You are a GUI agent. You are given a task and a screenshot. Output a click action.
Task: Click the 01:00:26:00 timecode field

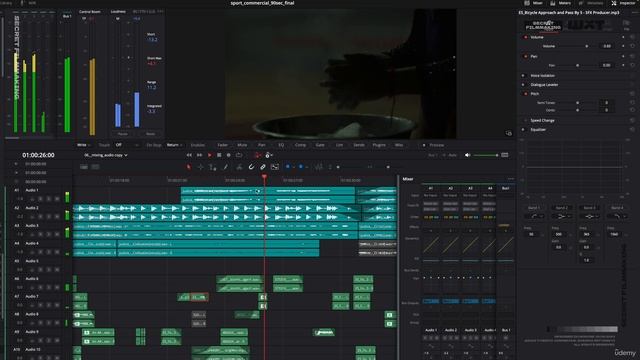[38, 155]
